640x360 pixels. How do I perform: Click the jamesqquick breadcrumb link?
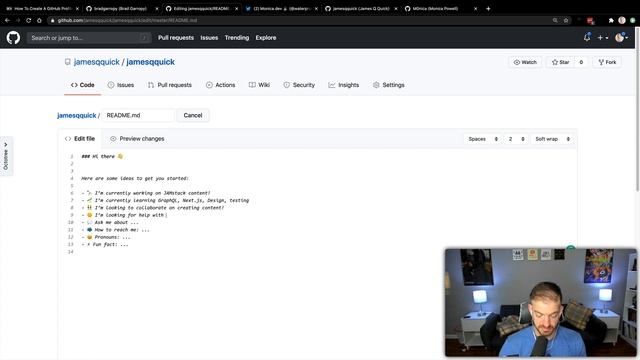[x=77, y=116]
